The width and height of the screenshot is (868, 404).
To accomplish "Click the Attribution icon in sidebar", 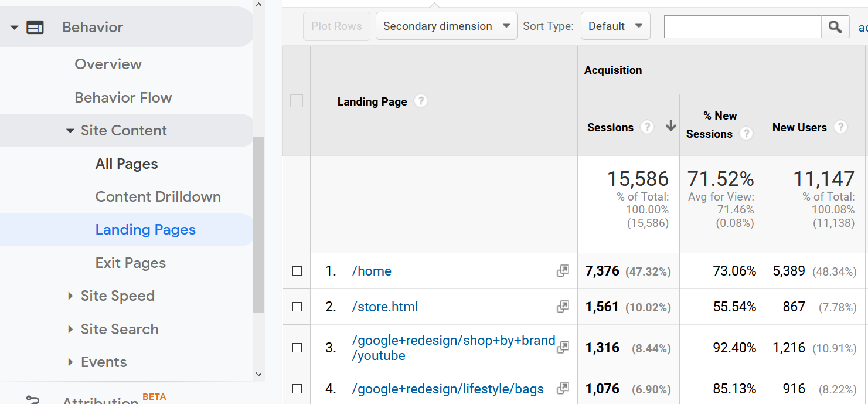I will click(33, 400).
